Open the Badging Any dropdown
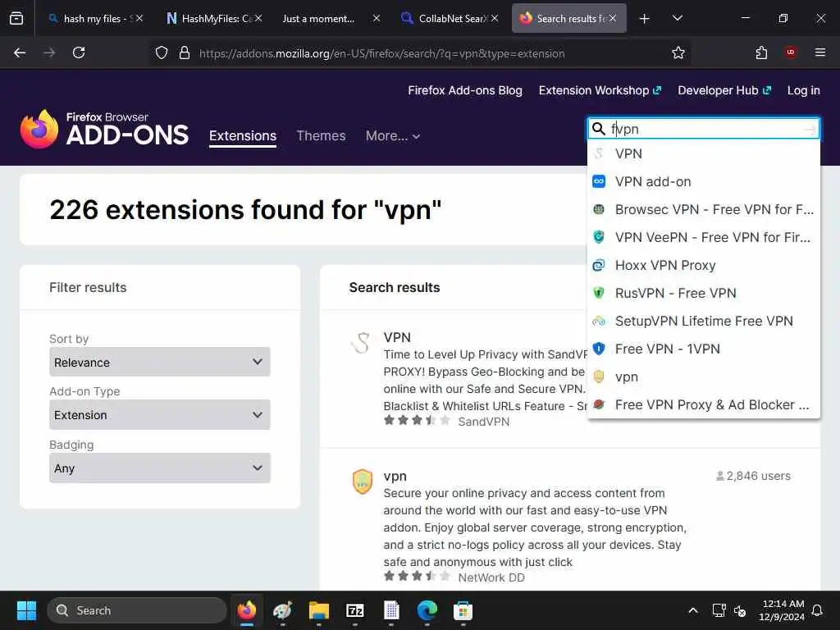 click(160, 468)
